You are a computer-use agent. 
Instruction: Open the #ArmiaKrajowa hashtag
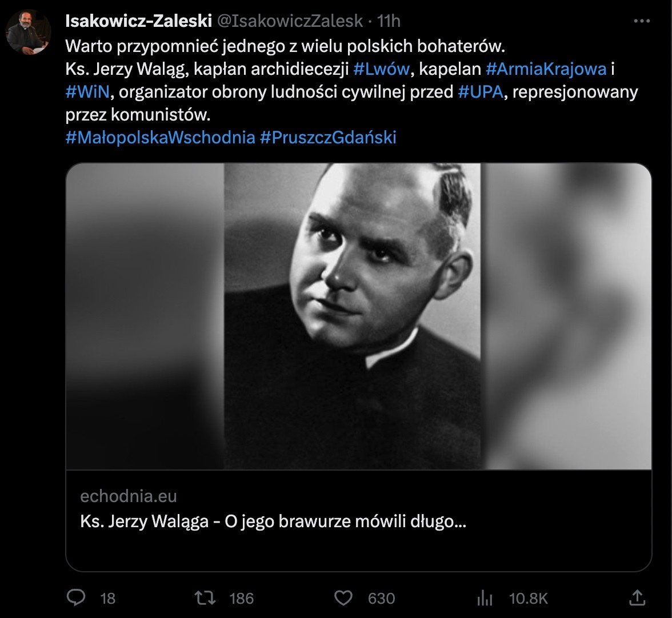(x=546, y=69)
